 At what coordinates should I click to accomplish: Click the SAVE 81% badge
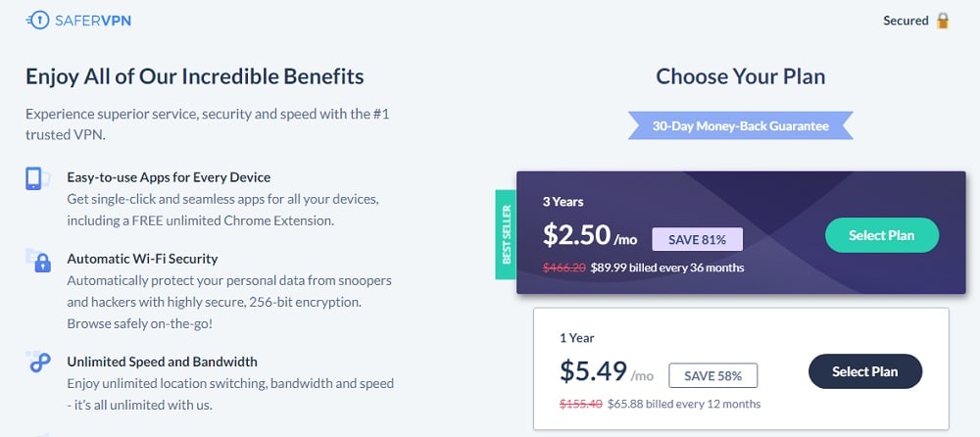[697, 239]
